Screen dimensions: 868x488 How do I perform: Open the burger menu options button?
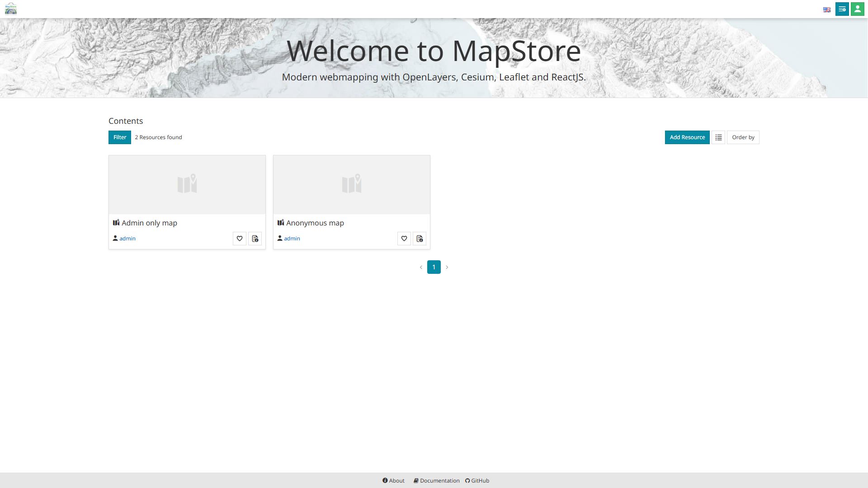coord(842,9)
